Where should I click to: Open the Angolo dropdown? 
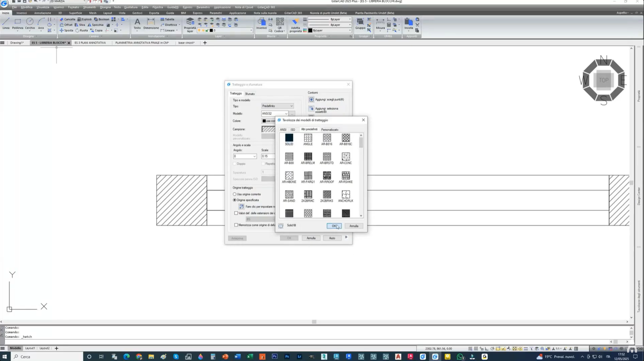click(x=254, y=156)
